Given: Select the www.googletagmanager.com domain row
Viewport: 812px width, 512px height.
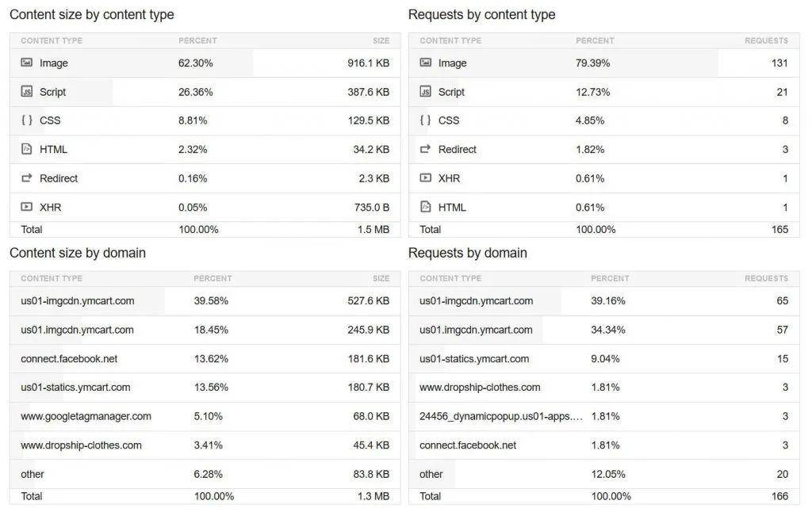Looking at the screenshot, I should tap(205, 416).
